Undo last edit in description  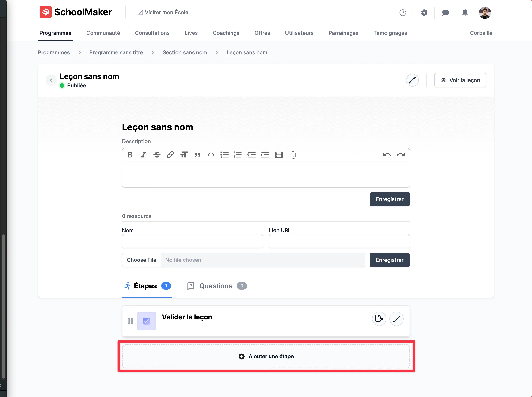click(387, 155)
